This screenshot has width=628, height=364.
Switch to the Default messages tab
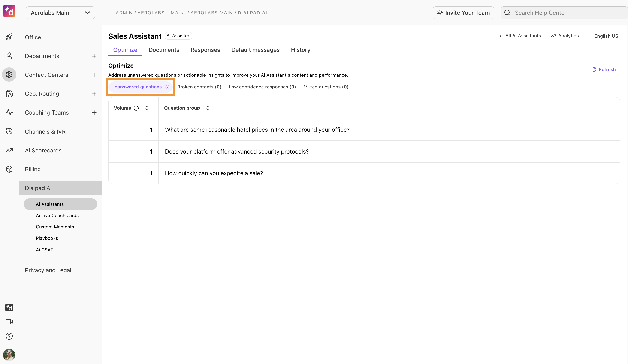pyautogui.click(x=255, y=50)
